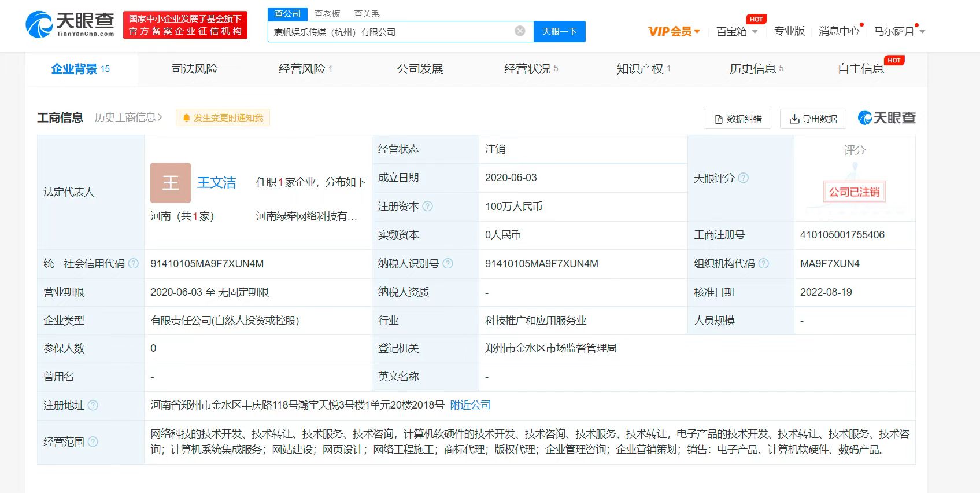The image size is (980, 493).
Task: Click the TianYanCha logo at top left
Action: (x=70, y=25)
